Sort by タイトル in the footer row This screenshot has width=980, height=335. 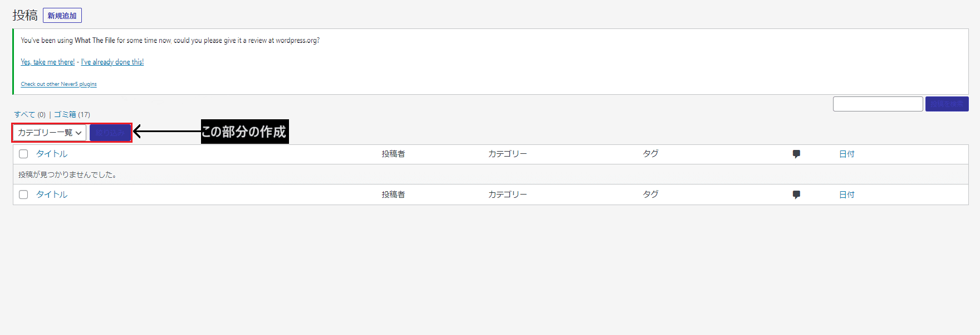click(52, 195)
